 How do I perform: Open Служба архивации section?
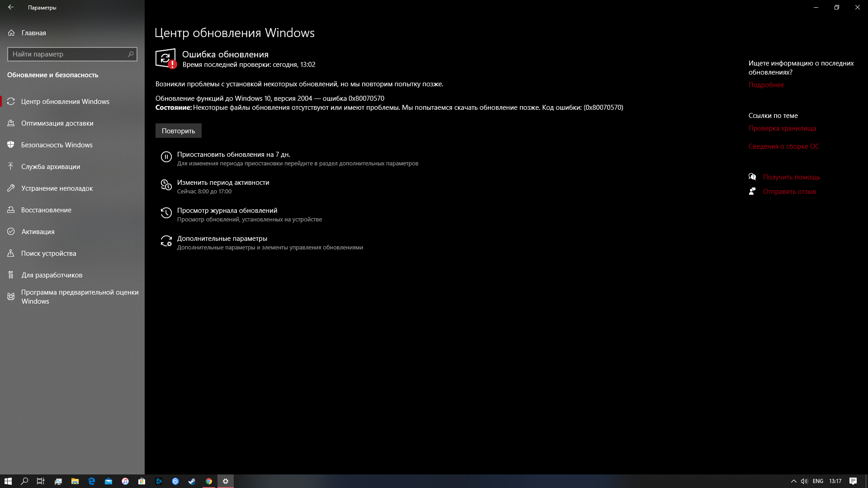tap(72, 167)
